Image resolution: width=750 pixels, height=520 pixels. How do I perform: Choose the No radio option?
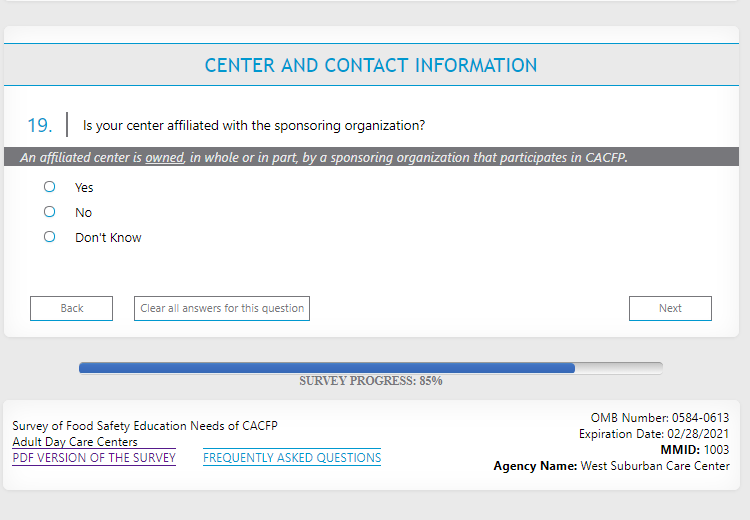click(x=49, y=212)
